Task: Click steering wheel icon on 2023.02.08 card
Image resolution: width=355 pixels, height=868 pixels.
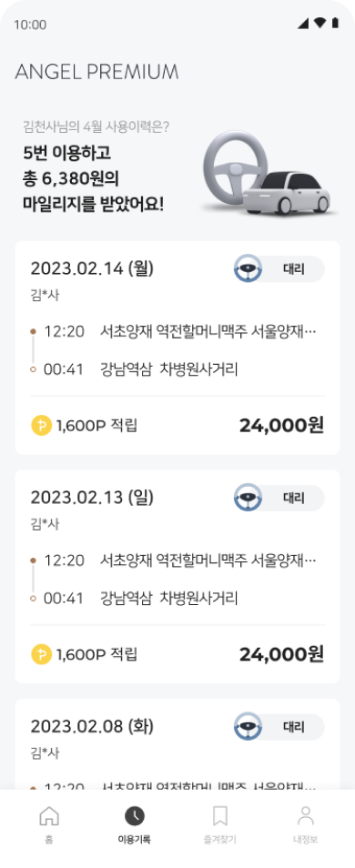Action: [248, 726]
